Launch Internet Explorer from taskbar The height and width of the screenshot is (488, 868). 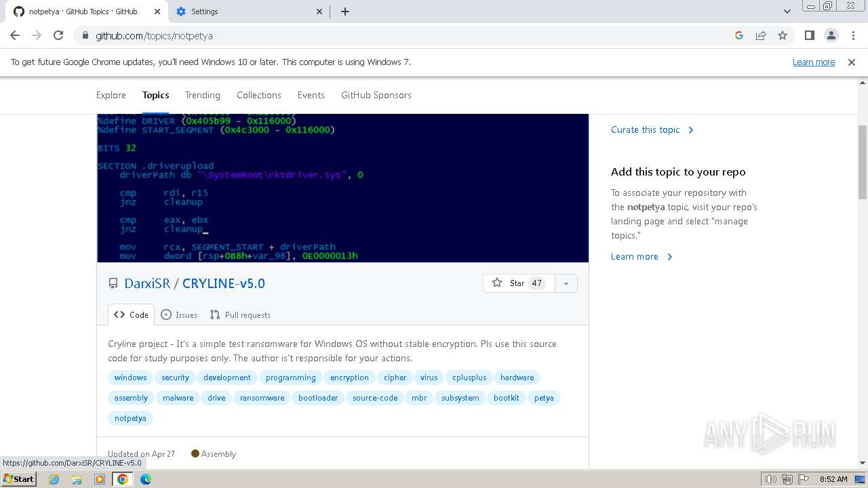coord(54,479)
